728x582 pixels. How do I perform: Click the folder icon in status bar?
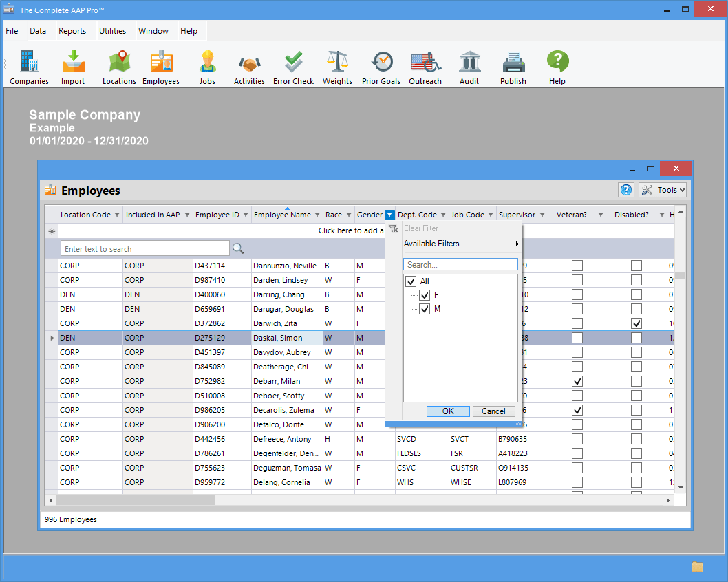[697, 567]
